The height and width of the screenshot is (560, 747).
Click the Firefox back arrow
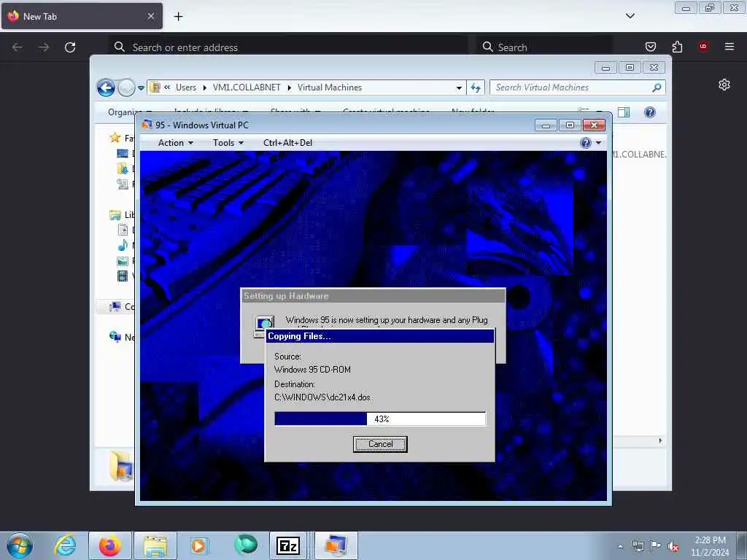pos(18,47)
